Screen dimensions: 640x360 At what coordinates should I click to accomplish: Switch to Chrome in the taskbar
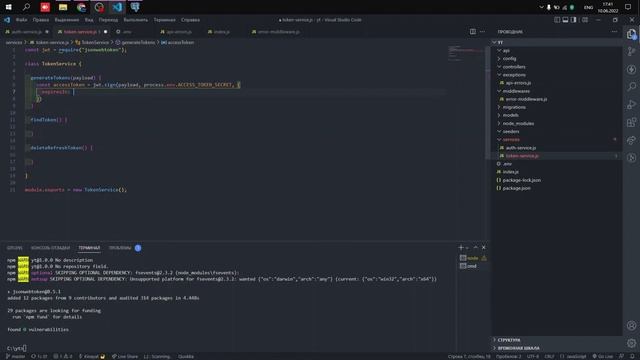tap(81, 7)
